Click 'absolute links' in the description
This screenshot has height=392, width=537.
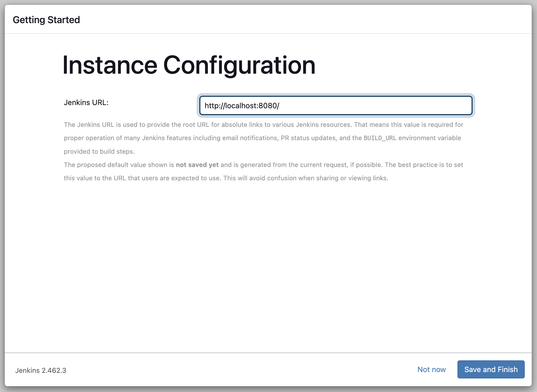[x=242, y=125]
